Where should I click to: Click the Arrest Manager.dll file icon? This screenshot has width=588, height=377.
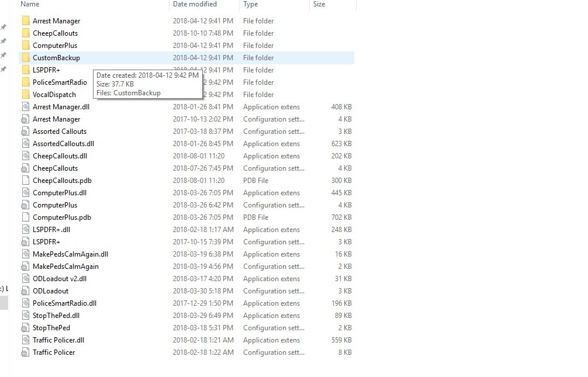(x=26, y=106)
